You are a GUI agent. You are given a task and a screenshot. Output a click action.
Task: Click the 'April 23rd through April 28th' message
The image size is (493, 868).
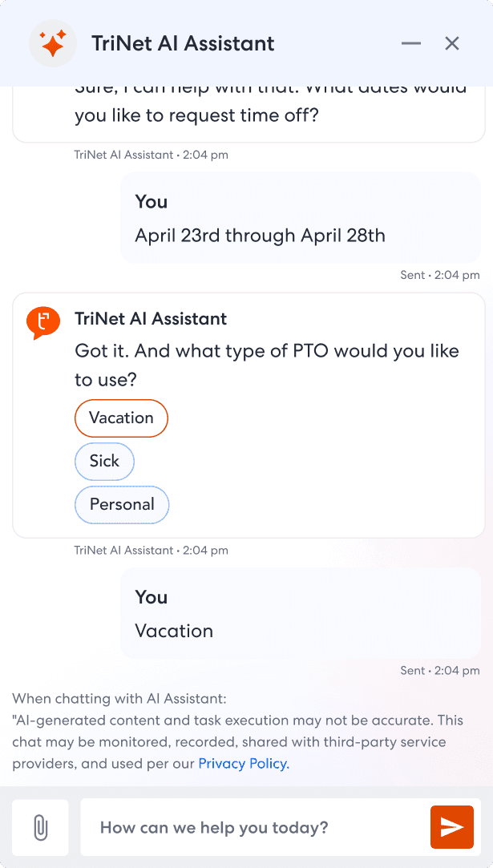[x=260, y=236]
